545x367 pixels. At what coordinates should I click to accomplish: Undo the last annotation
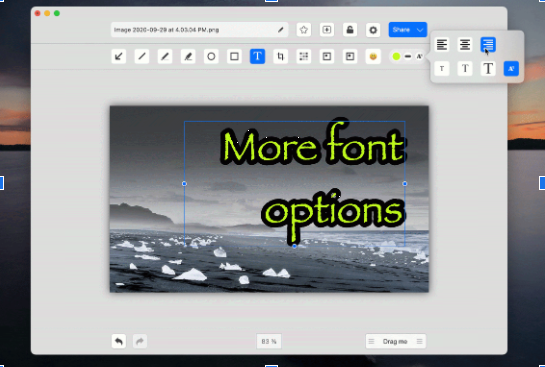[x=119, y=341]
